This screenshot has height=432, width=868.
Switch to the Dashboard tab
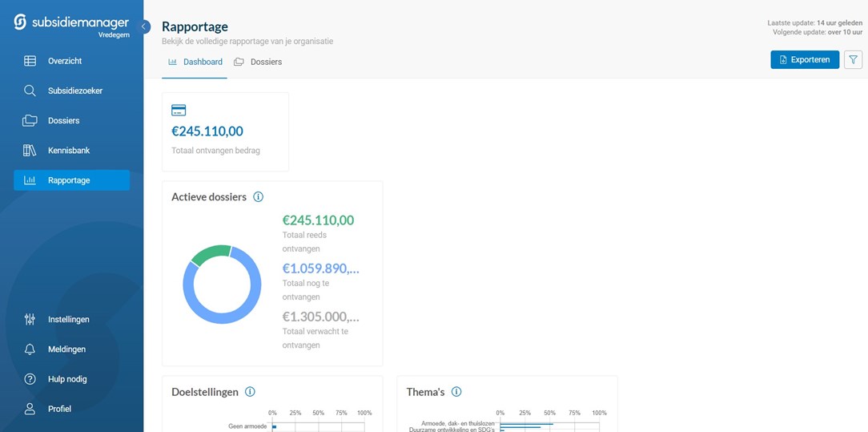(x=195, y=62)
